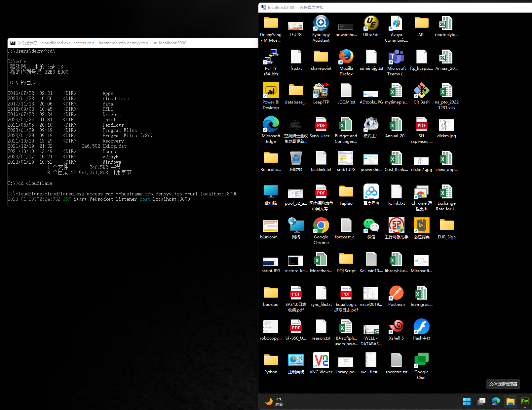
Task: Launch UltraEdit from the remote desktop
Action: tap(371, 26)
